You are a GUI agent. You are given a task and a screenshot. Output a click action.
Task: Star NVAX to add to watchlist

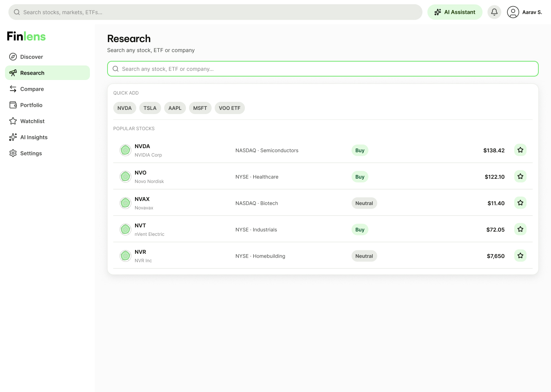pos(520,203)
